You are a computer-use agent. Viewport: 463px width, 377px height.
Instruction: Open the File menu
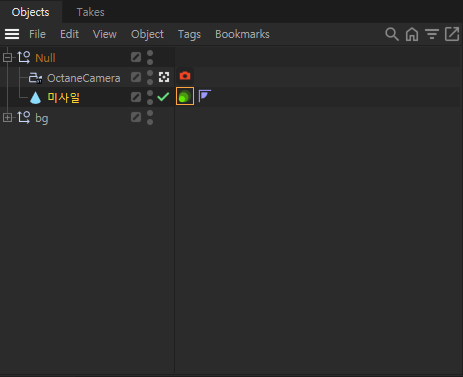(37, 34)
